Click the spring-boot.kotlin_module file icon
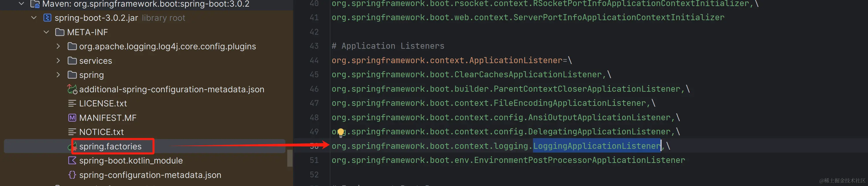This screenshot has width=868, height=186. pos(72,160)
